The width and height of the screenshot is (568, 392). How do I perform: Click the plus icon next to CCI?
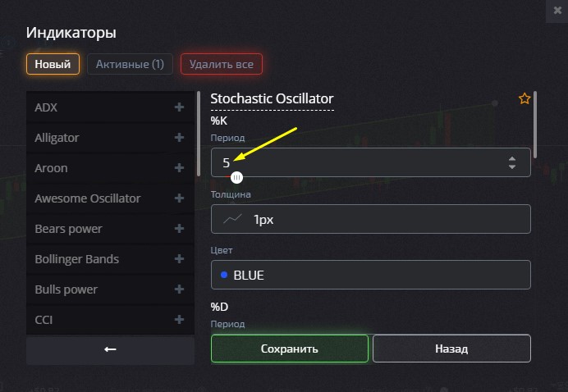[179, 320]
